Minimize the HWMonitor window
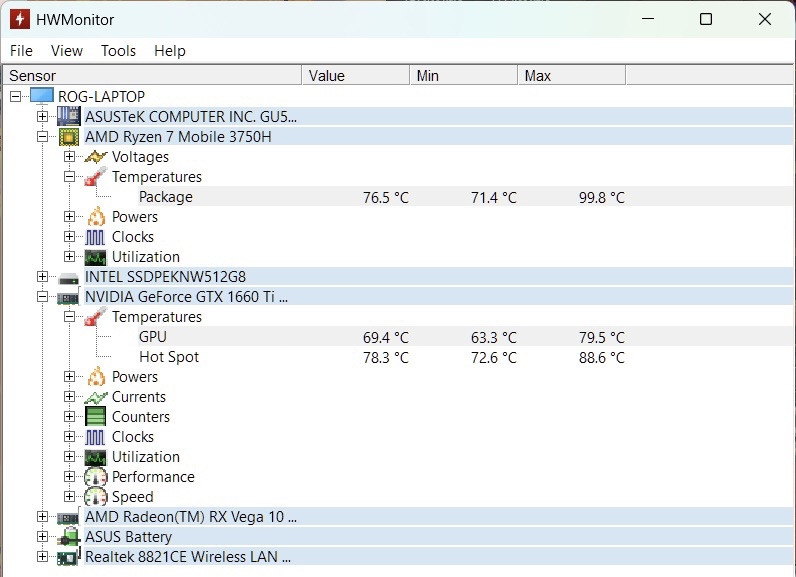Viewport: 796px width, 577px height. [648, 19]
